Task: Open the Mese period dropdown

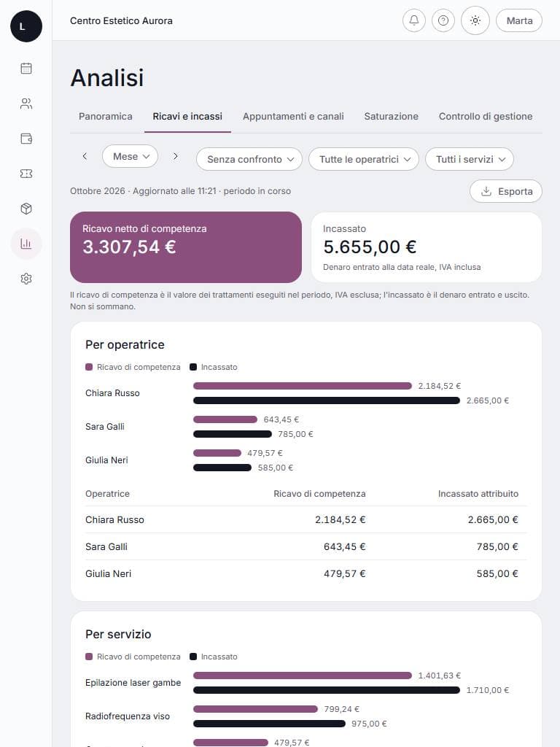Action: tap(130, 156)
